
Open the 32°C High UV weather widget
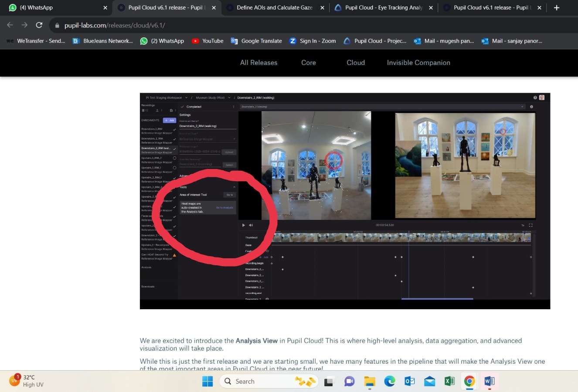click(27, 381)
